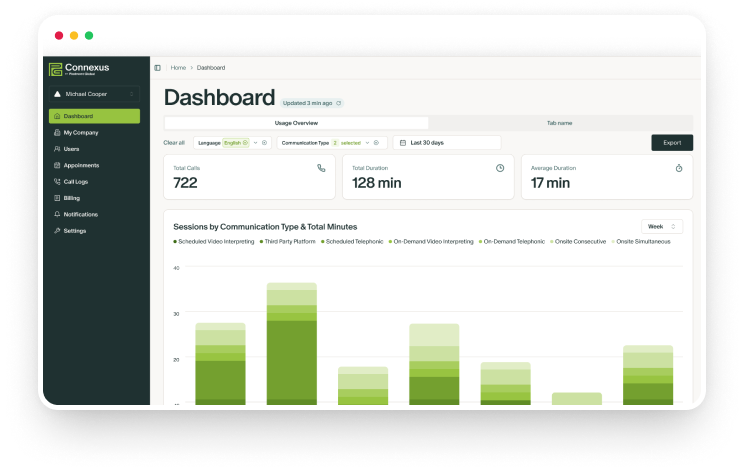
Task: Click the stopwatch icon on Average Duration card
Action: 678,168
